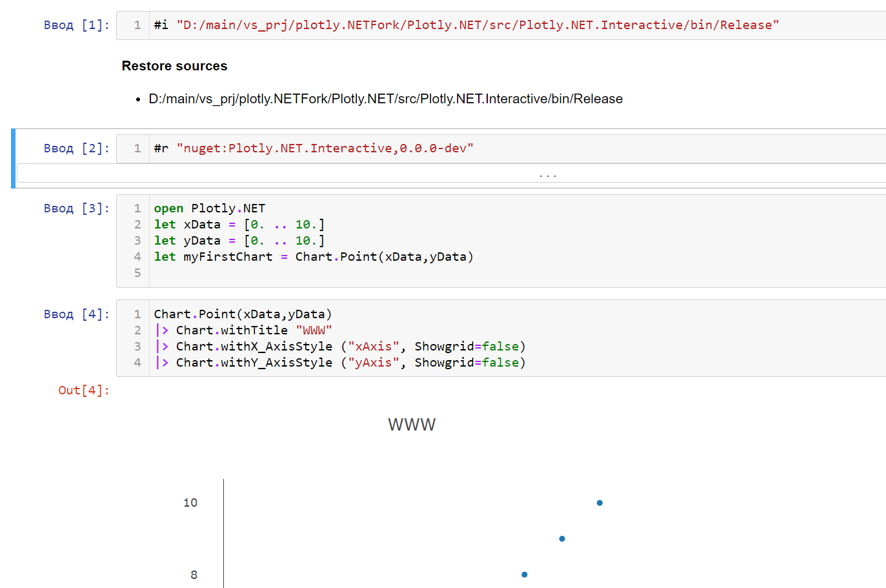Select the 'Ввод [4]:' prompt label

(x=77, y=314)
